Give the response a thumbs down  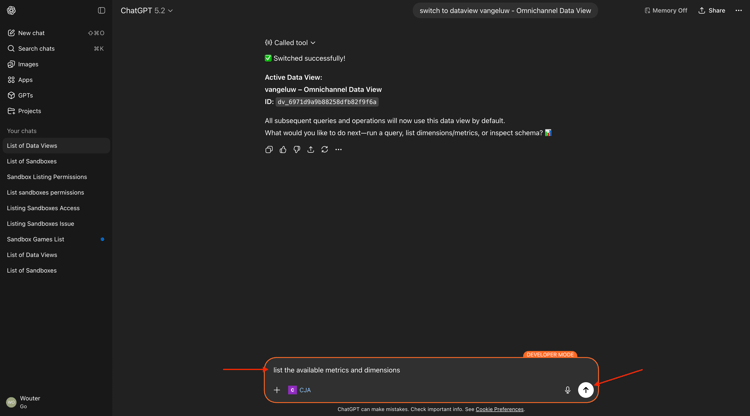(x=297, y=150)
